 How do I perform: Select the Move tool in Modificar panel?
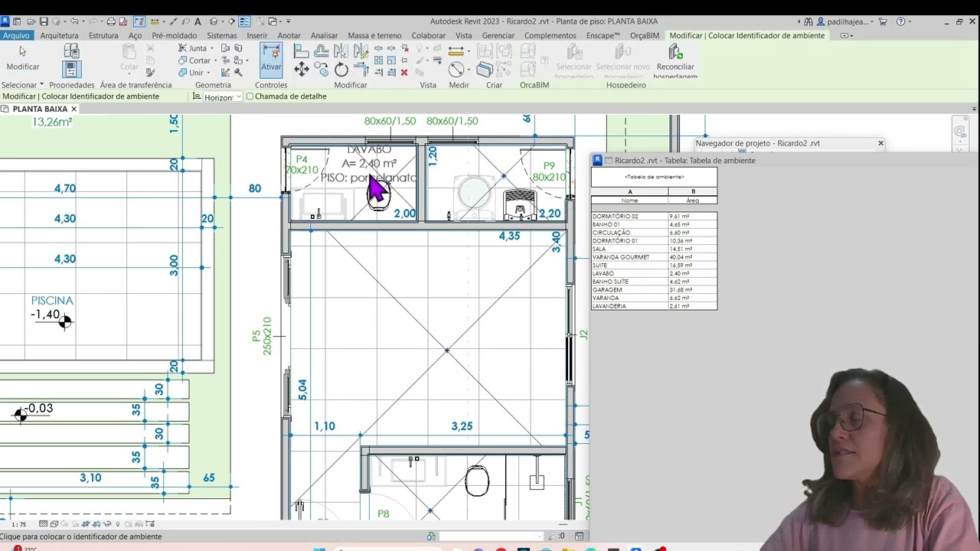[302, 70]
